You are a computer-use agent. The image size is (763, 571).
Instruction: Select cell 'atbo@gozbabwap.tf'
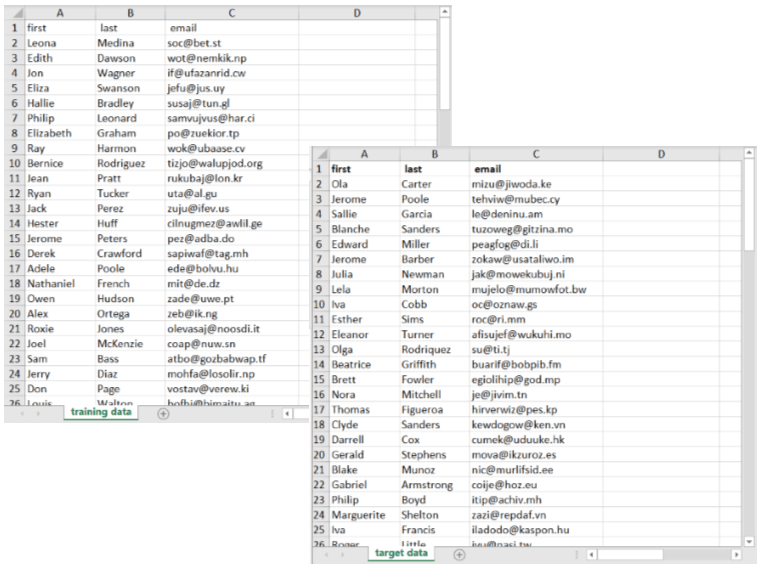(x=232, y=359)
